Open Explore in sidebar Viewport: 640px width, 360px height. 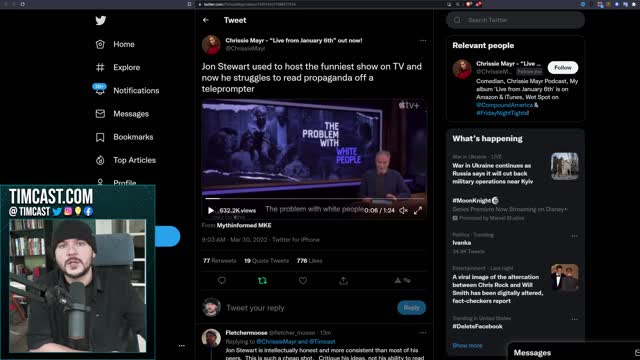[127, 67]
